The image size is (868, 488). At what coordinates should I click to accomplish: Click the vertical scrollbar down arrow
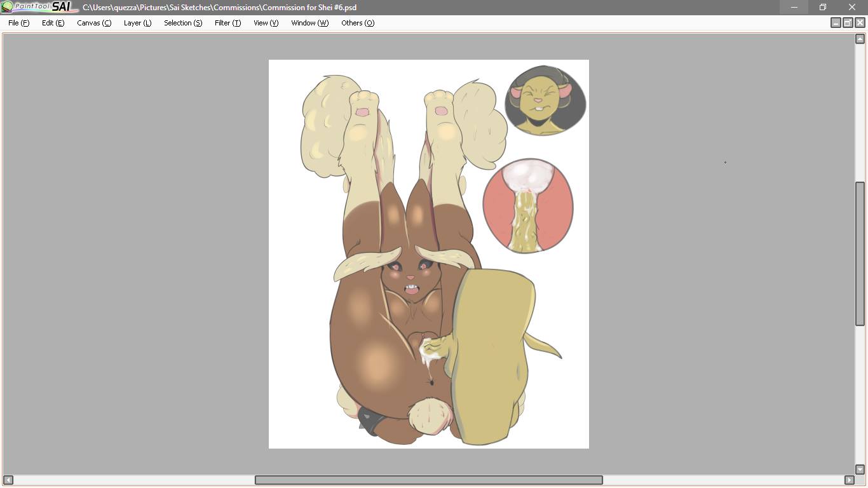tap(860, 470)
